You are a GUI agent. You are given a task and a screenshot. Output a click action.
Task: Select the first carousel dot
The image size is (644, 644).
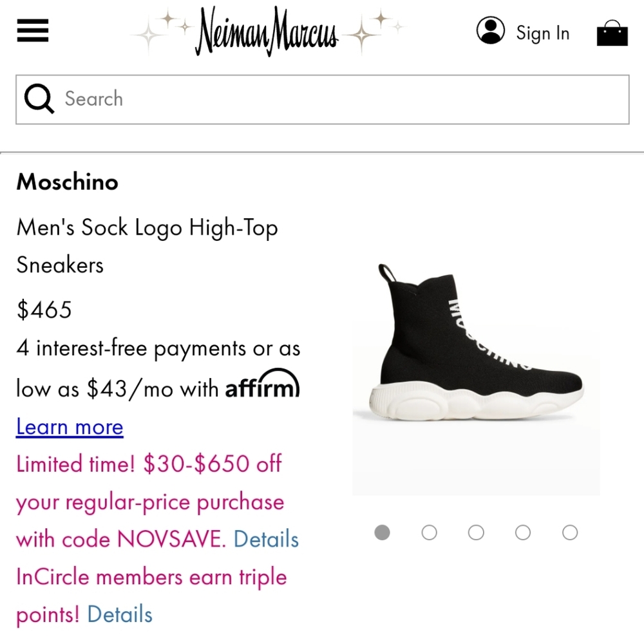point(382,533)
